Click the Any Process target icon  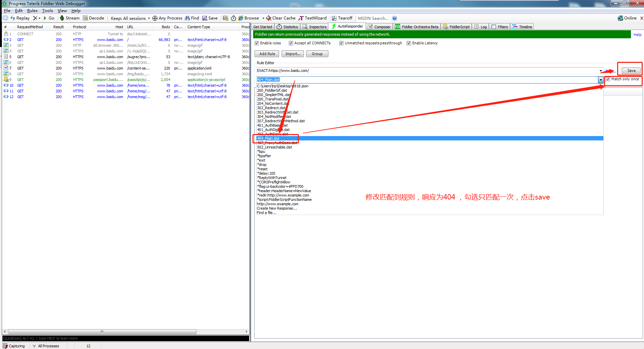click(155, 18)
